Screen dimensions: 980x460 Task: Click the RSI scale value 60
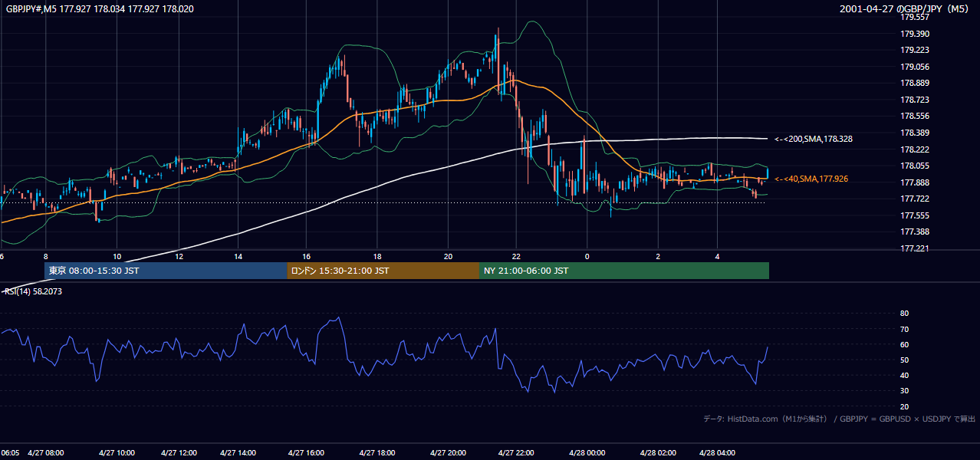point(904,344)
